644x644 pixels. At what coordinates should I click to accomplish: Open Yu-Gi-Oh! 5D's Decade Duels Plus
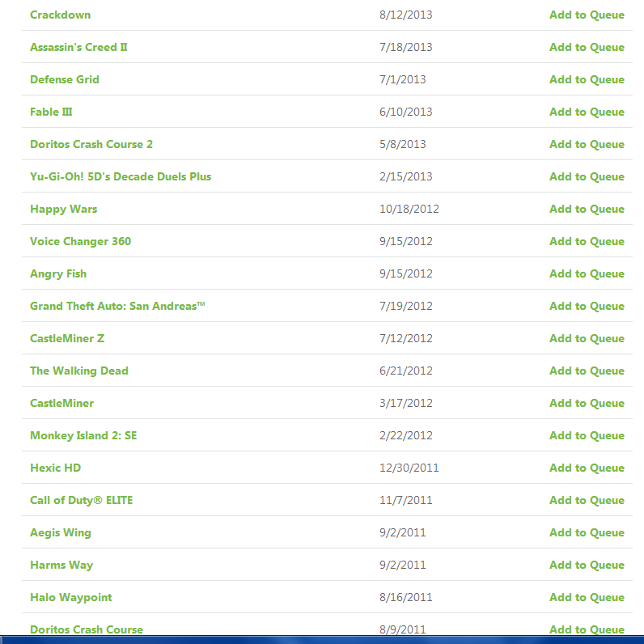(121, 176)
